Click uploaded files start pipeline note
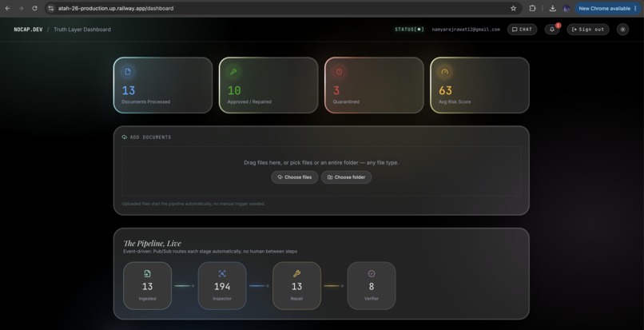 [193, 204]
